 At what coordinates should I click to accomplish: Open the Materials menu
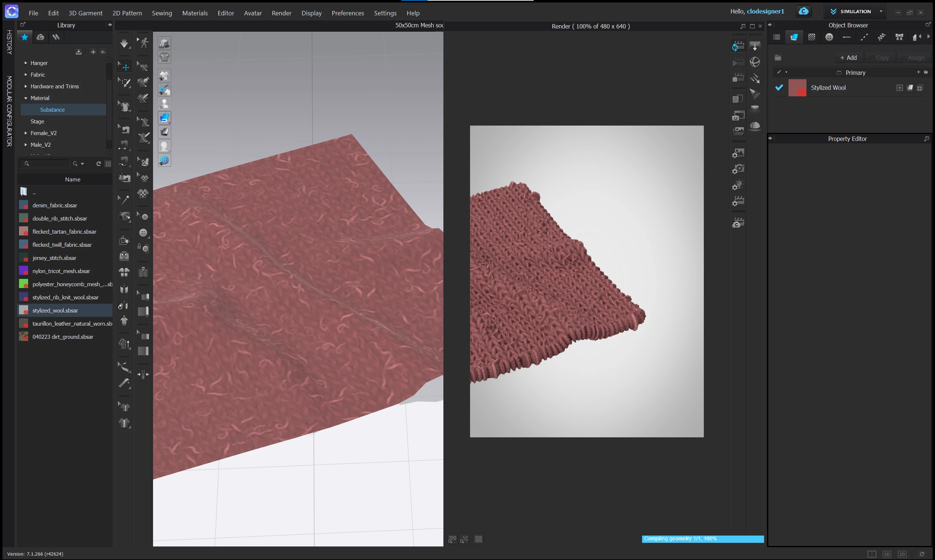point(195,13)
